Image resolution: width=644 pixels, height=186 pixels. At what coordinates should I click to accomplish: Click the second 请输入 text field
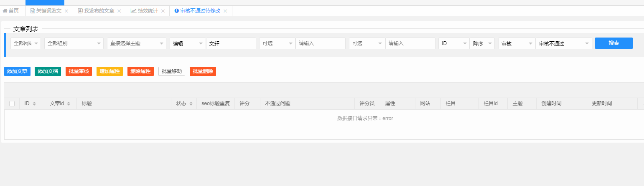coord(410,43)
